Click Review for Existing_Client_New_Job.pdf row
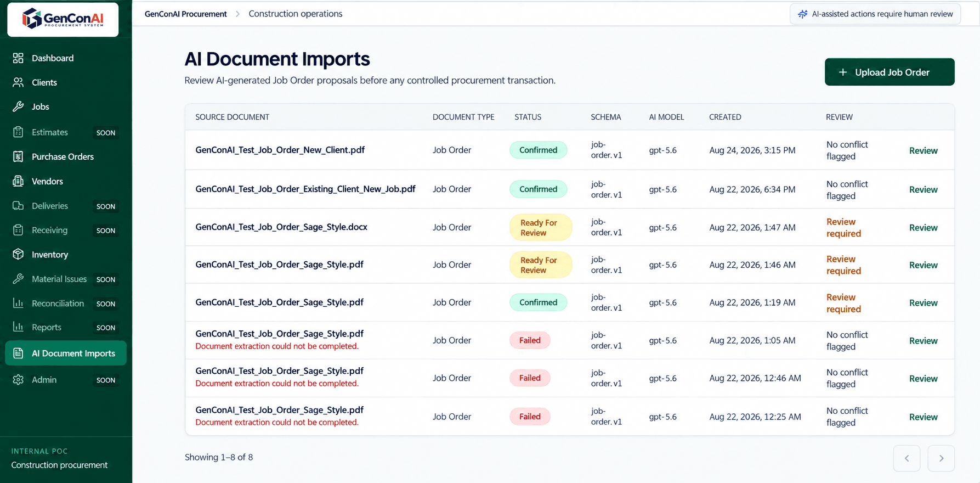The height and width of the screenshot is (483, 980). point(924,189)
